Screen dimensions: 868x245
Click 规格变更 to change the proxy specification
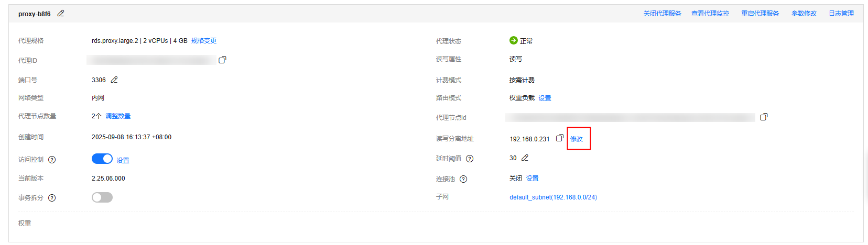coord(204,41)
